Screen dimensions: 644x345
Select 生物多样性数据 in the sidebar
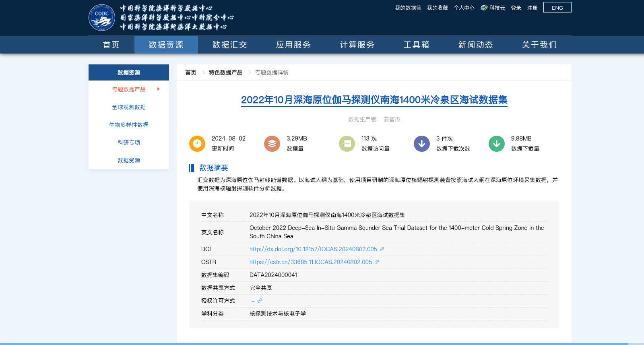click(x=129, y=125)
